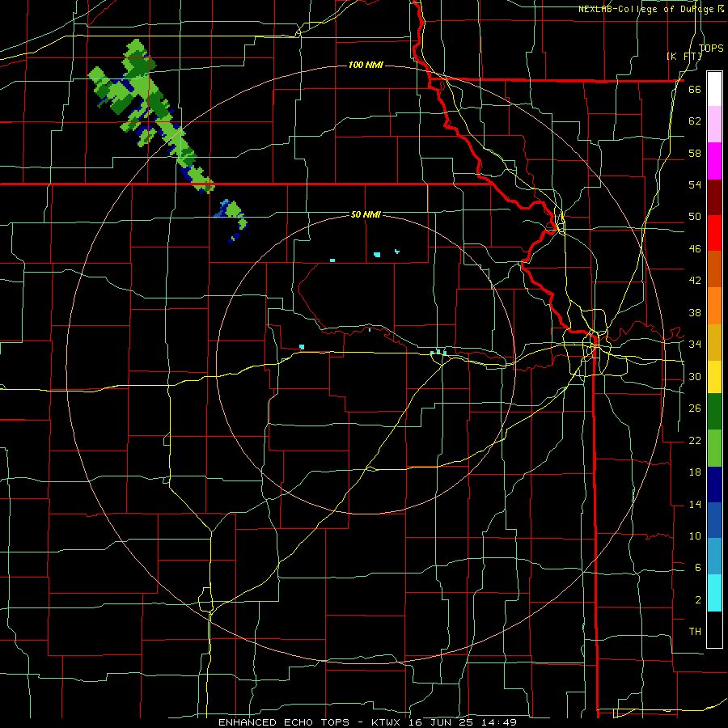This screenshot has height=728, width=728.
Task: Click the legend value '54'
Action: tap(695, 184)
